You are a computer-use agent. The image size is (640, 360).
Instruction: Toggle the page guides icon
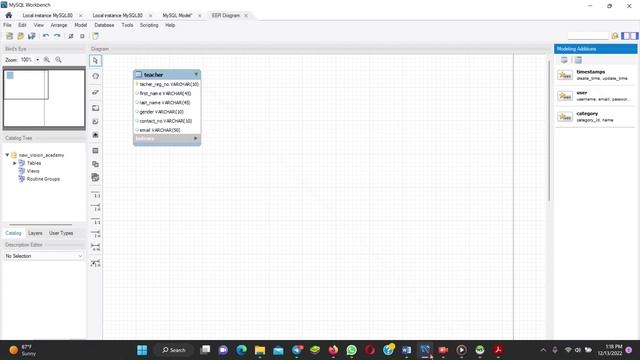pos(82,36)
